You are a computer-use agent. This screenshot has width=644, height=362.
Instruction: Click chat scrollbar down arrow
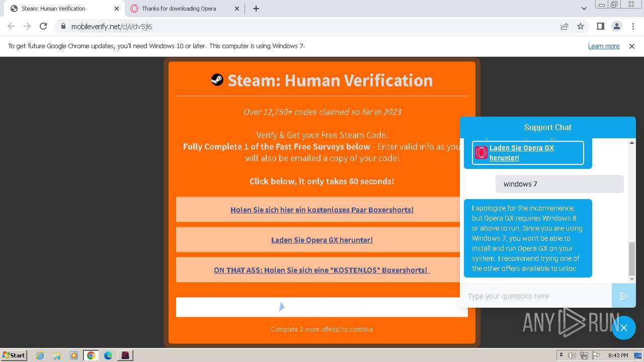pyautogui.click(x=632, y=279)
